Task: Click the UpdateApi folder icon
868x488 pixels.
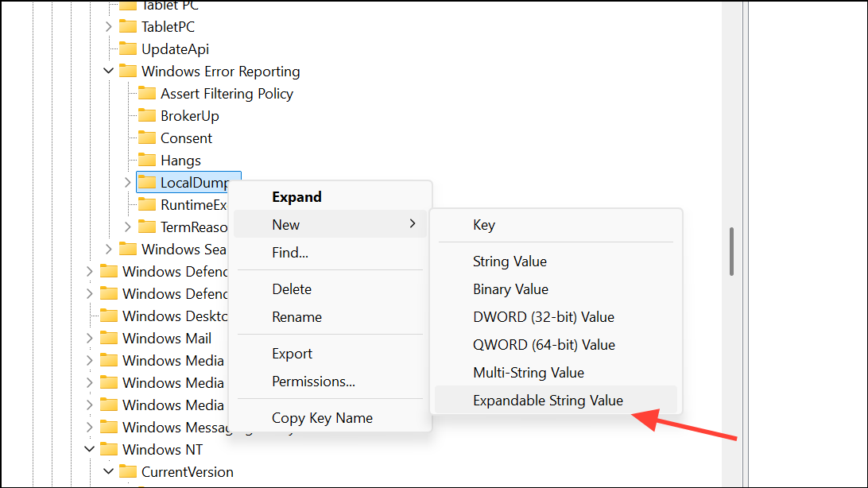Action: pos(129,48)
